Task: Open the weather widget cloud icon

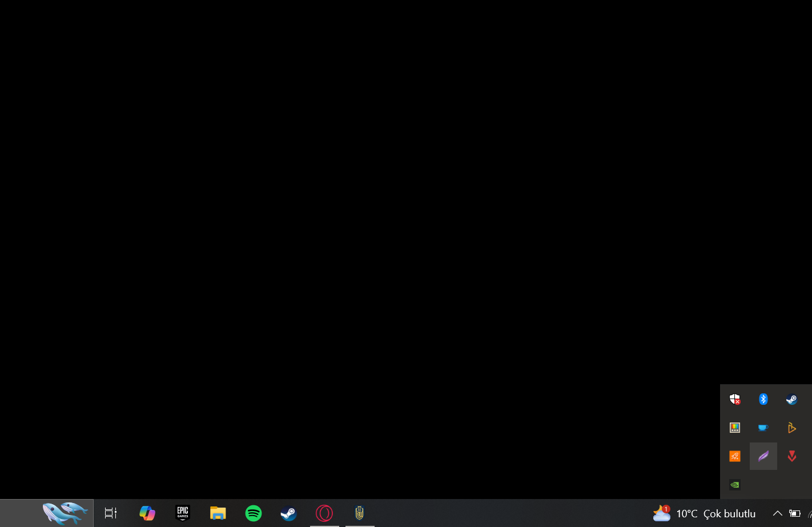Action: click(x=662, y=513)
